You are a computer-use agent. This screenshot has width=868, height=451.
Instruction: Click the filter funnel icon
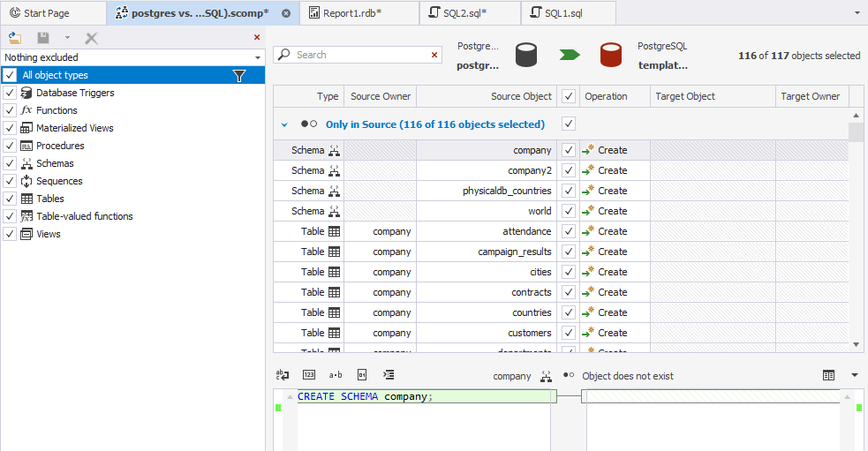tap(239, 75)
